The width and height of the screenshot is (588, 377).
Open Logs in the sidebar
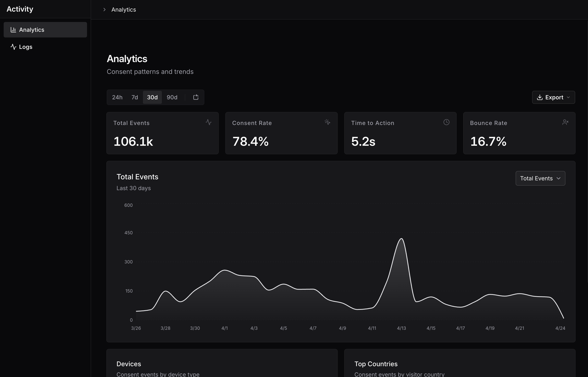tap(26, 47)
